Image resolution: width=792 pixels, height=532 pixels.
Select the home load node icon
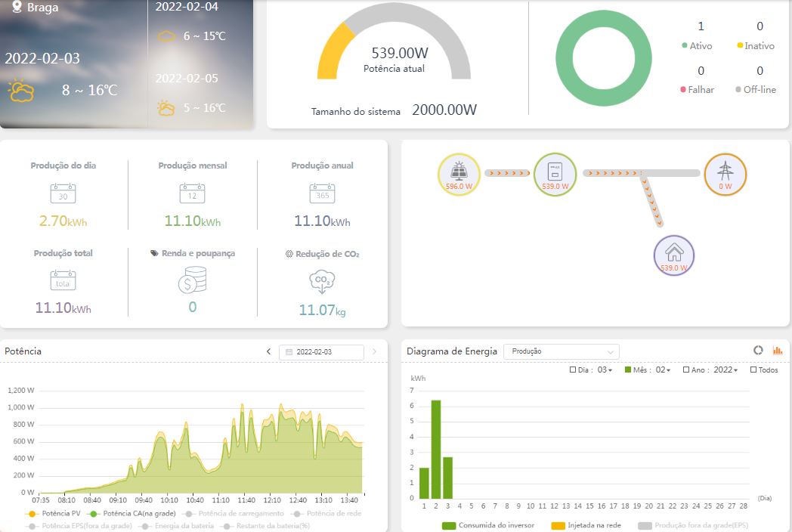coord(674,255)
